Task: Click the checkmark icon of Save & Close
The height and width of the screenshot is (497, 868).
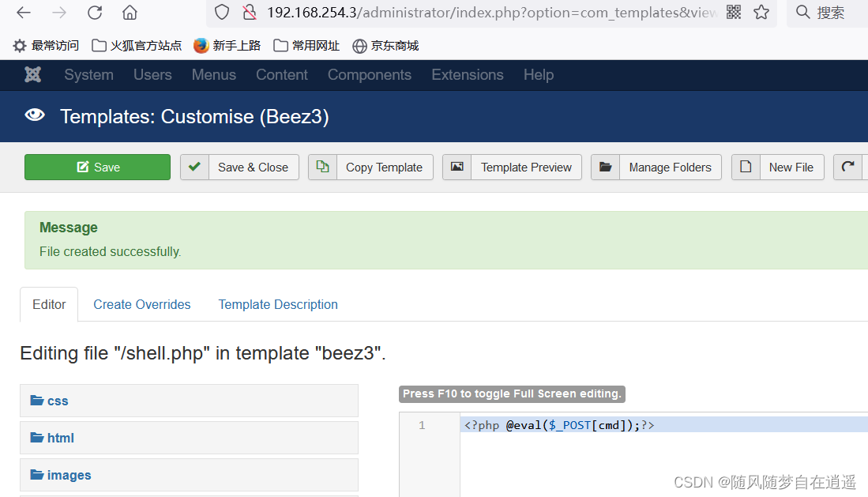Action: click(194, 167)
